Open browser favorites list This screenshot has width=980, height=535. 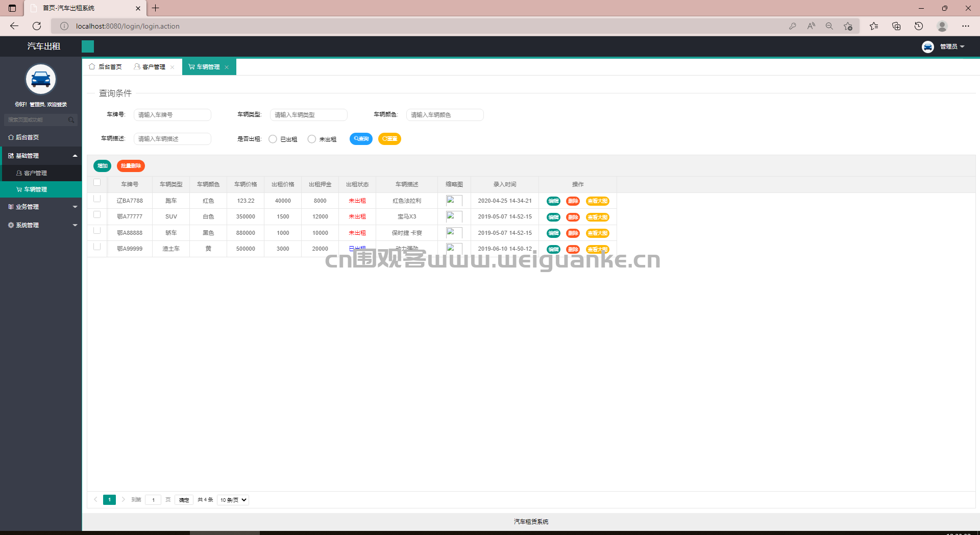click(x=874, y=26)
